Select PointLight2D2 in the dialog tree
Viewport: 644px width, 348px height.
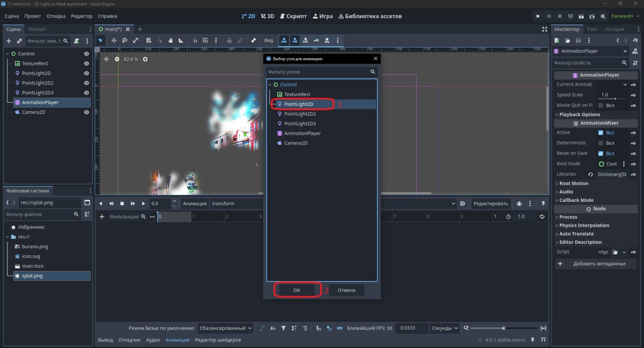[x=300, y=114]
